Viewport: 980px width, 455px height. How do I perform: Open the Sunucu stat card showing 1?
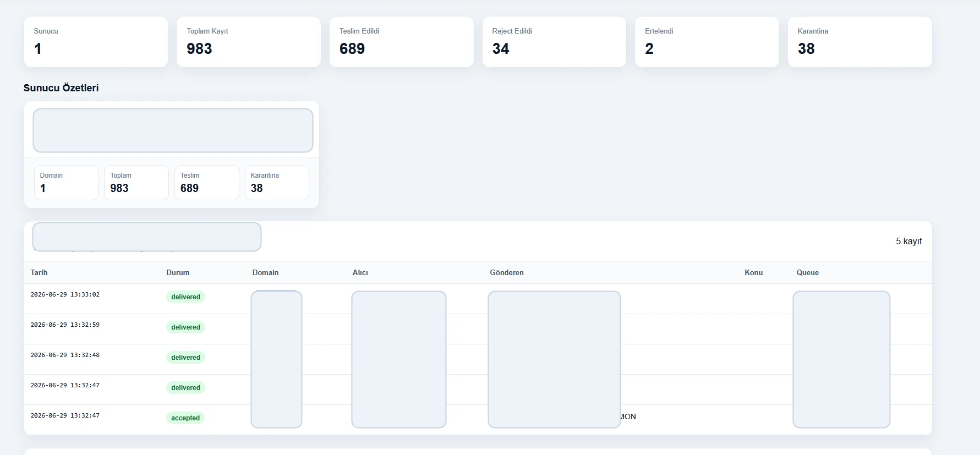(x=96, y=42)
